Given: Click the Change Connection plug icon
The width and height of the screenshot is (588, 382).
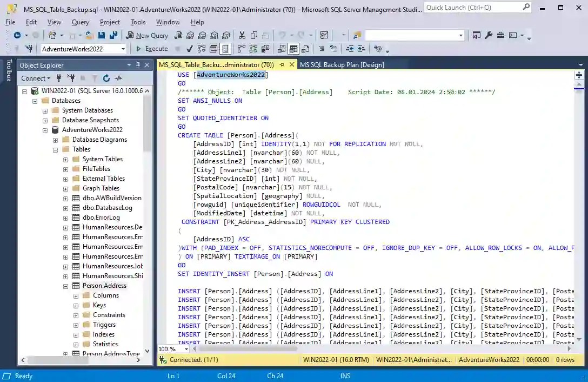Looking at the screenshot, I should pos(29,49).
